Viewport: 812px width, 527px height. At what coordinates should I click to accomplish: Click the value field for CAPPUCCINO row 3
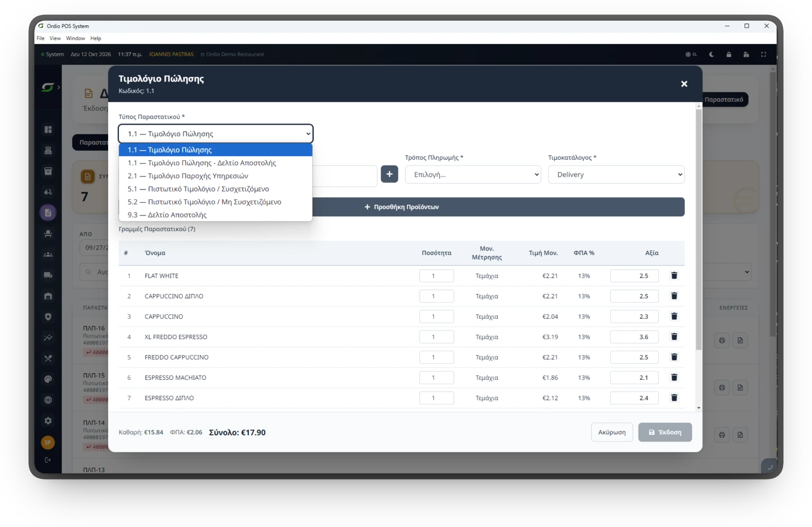(634, 317)
